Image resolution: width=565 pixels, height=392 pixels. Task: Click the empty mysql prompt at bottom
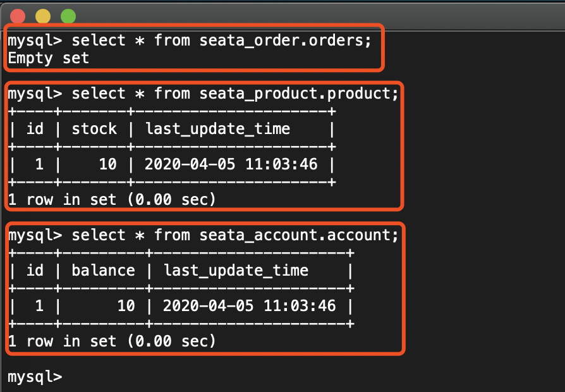pos(35,377)
